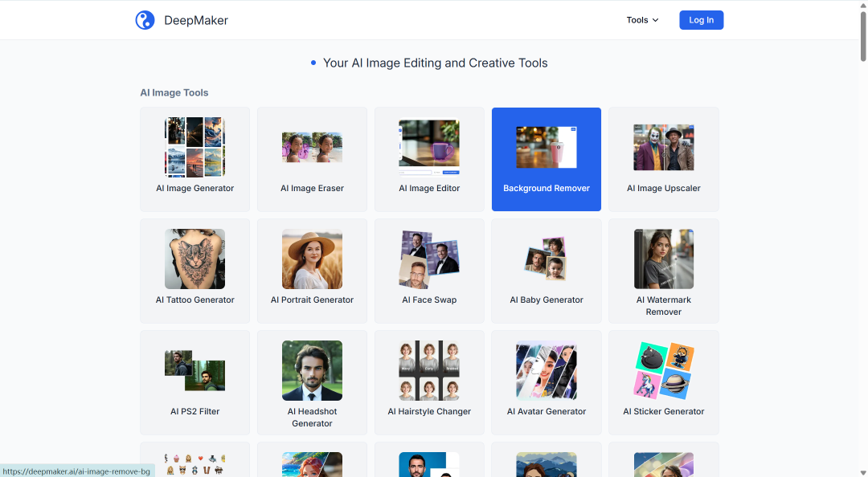The width and height of the screenshot is (868, 477).
Task: Open the AI Image Eraser thumbnail
Action: tap(312, 147)
